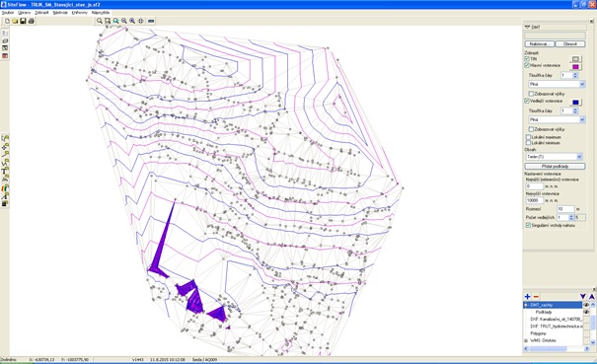Move layer up with the blue up arrow
This screenshot has height=364, width=597.
tap(592, 296)
